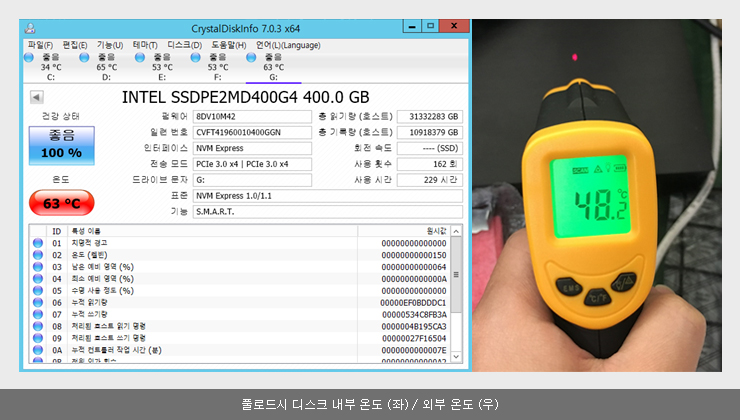Click status orb of attribute 03 row

coord(38,267)
